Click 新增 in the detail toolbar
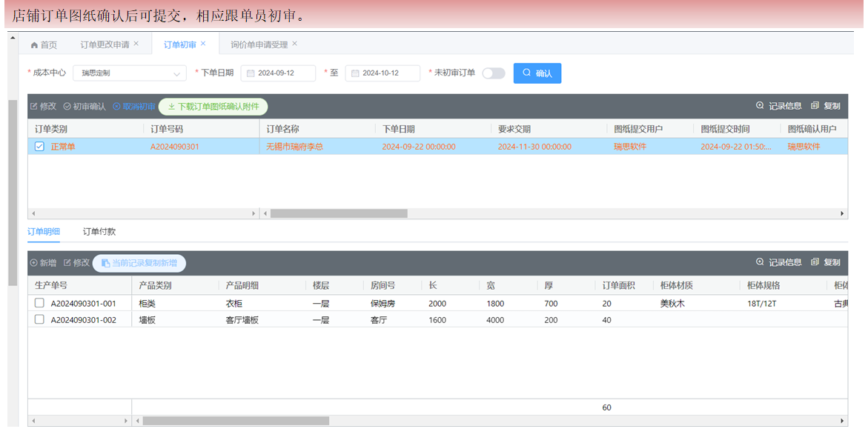868x446 pixels. 43,263
